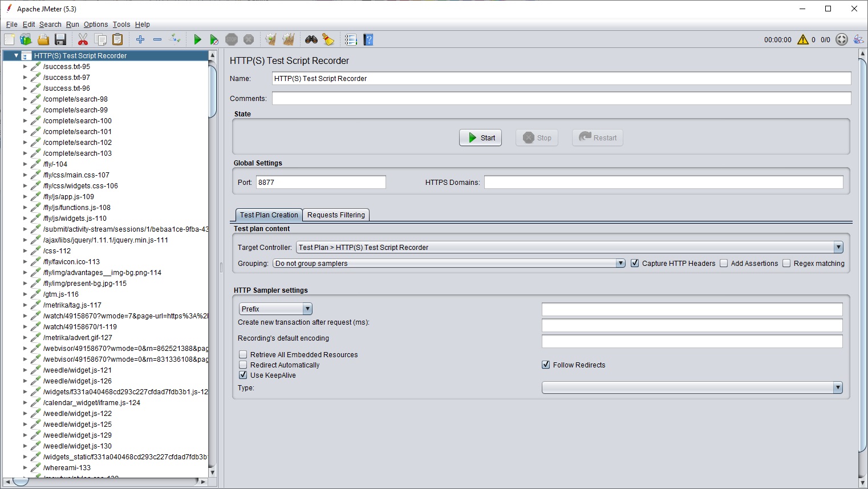Select the Test Plan Creation tab
Viewport: 868px width, 489px height.
pos(269,215)
